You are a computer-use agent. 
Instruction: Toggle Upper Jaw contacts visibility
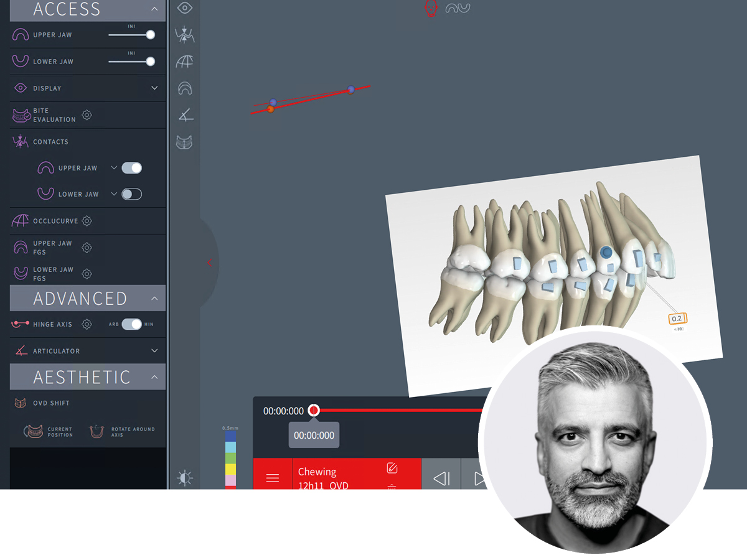pos(133,168)
